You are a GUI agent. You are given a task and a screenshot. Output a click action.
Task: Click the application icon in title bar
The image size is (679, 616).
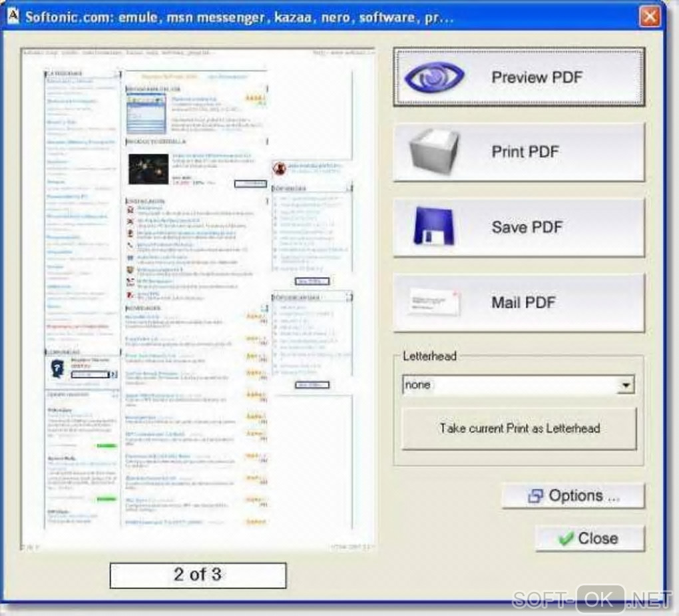13,16
